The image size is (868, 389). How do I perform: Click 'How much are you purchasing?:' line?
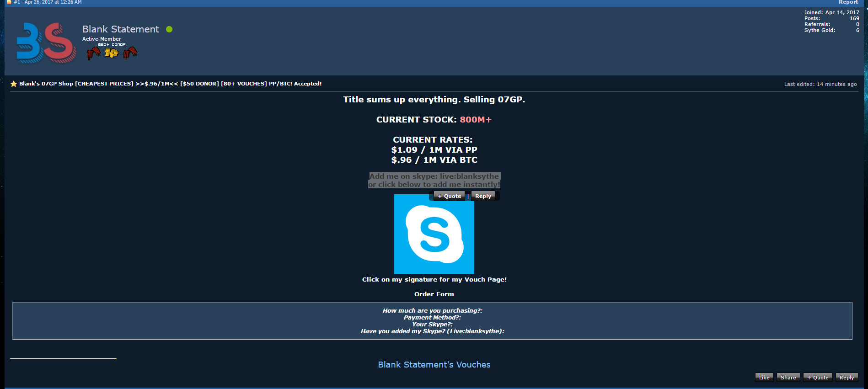432,311
